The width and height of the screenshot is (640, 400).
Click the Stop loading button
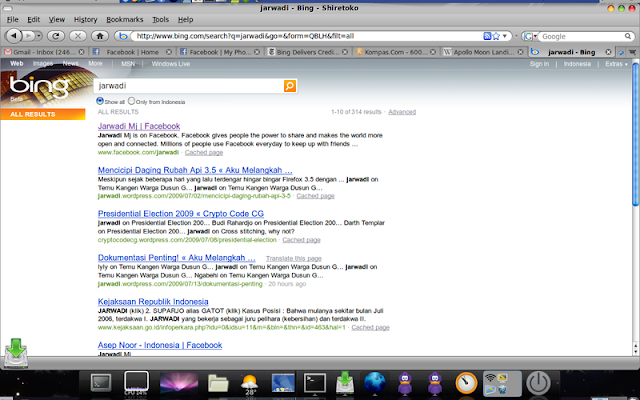point(77,36)
